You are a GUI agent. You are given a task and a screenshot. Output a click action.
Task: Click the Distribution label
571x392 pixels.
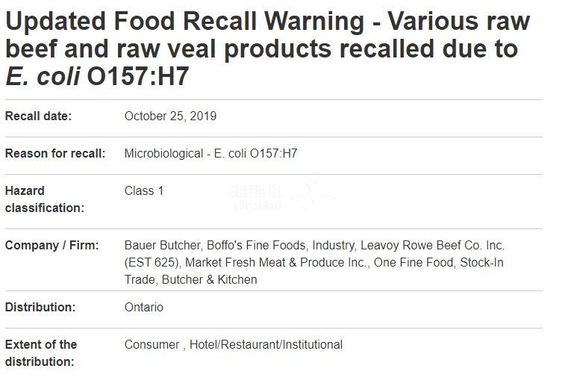40,307
